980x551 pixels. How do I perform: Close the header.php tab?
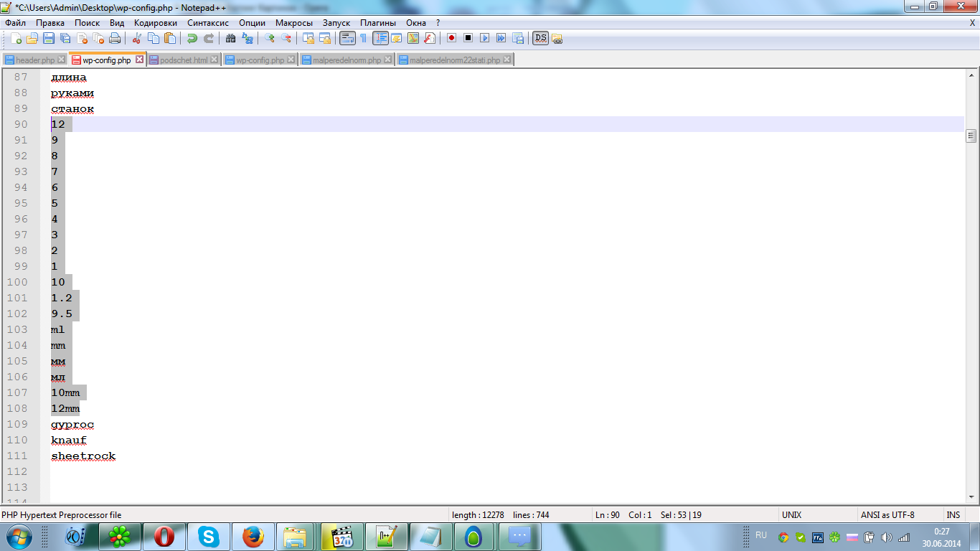tap(61, 60)
